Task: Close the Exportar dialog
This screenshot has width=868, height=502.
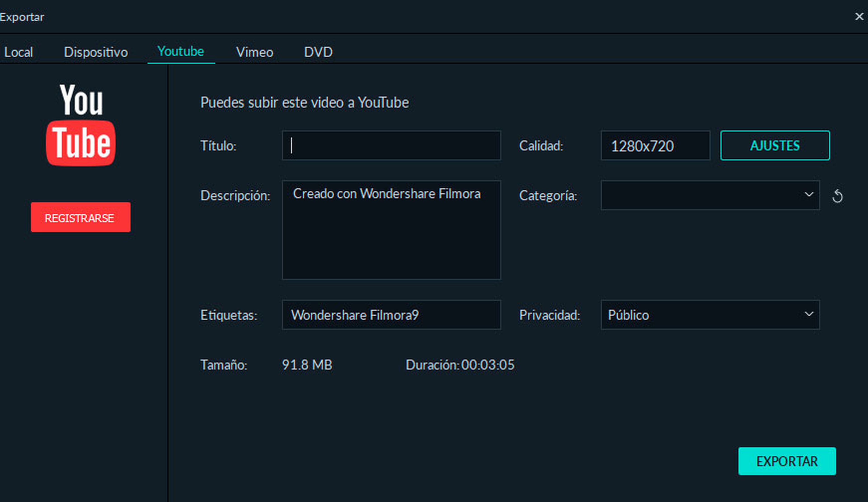Action: click(x=859, y=16)
